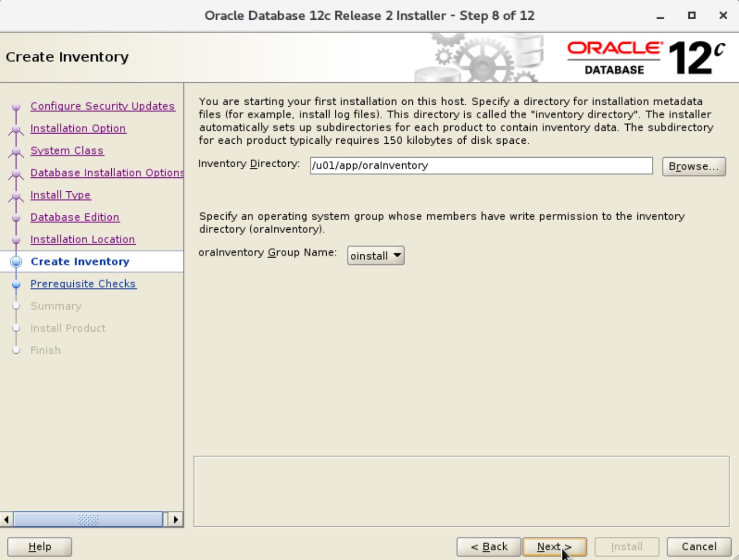Click the disabled Summary step label

(56, 306)
